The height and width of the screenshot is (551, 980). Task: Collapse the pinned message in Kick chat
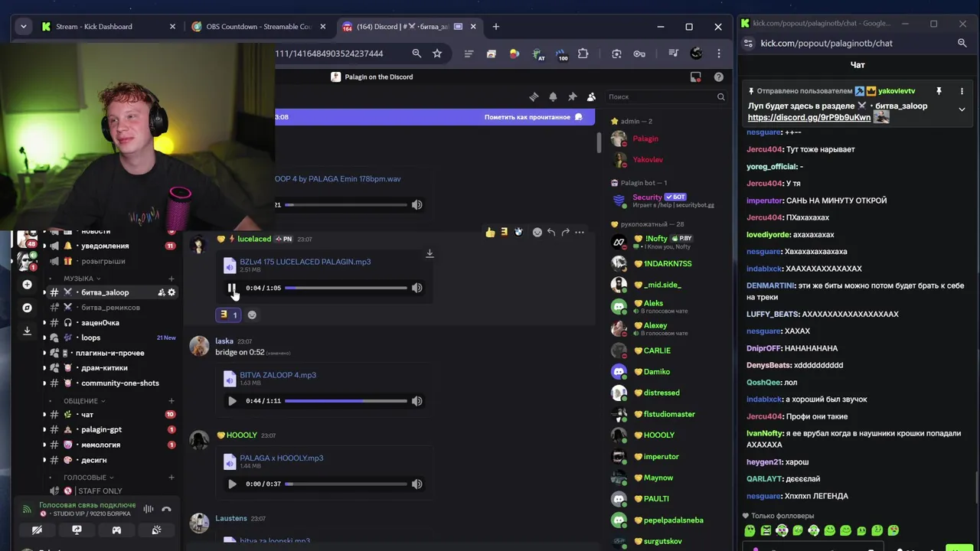point(962,109)
